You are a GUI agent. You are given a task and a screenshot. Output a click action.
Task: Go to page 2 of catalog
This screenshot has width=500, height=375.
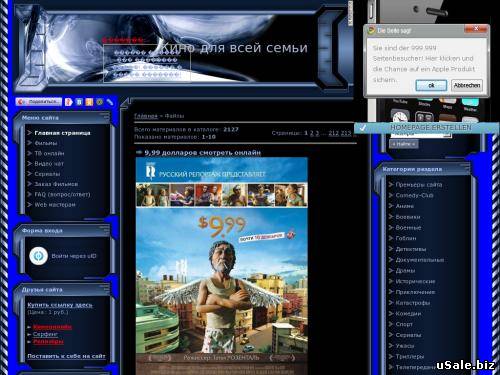click(312, 133)
